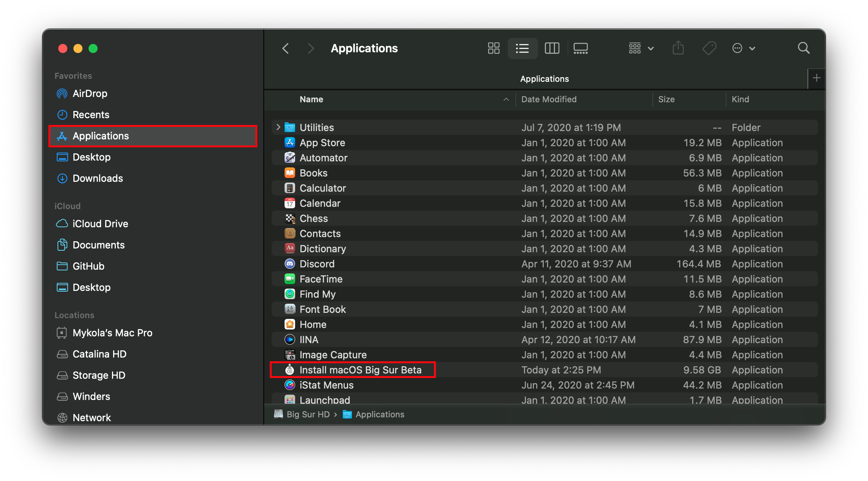
Task: Click the Find My app icon
Action: click(x=290, y=294)
